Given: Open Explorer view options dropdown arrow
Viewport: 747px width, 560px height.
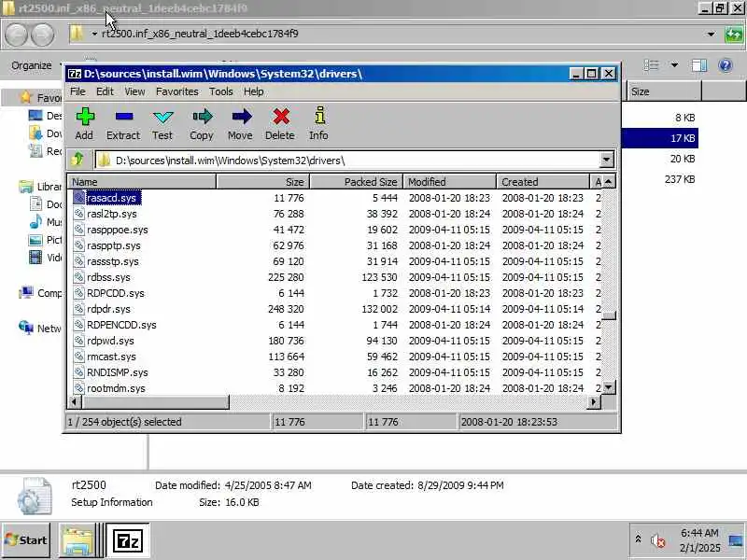Looking at the screenshot, I should [674, 65].
